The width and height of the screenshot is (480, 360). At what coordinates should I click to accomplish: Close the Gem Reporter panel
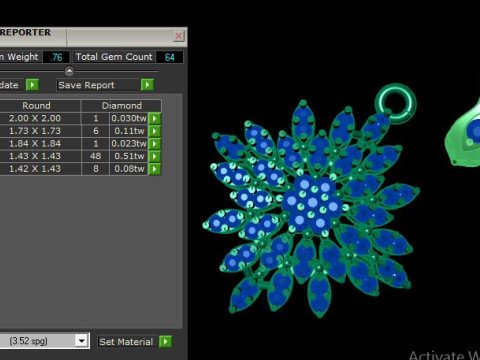[x=179, y=36]
